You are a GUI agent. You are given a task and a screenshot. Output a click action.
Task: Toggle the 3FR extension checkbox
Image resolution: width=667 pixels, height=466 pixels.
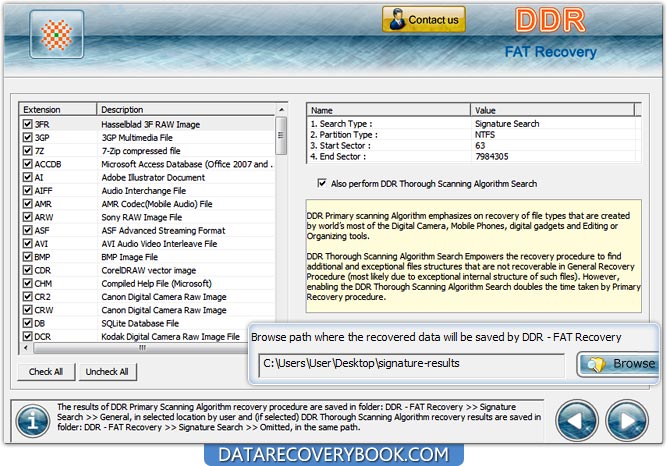pos(27,124)
